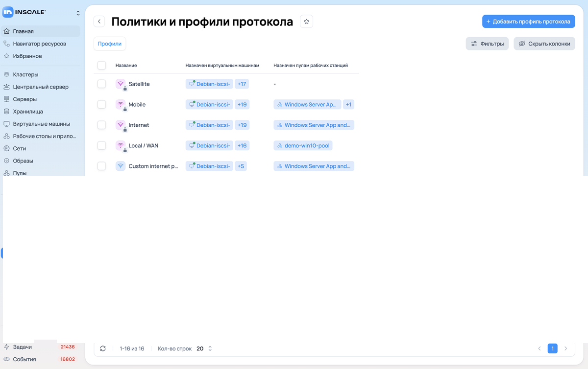Check the Local / WAN row checkbox
Image resolution: width=588 pixels, height=369 pixels.
click(101, 145)
